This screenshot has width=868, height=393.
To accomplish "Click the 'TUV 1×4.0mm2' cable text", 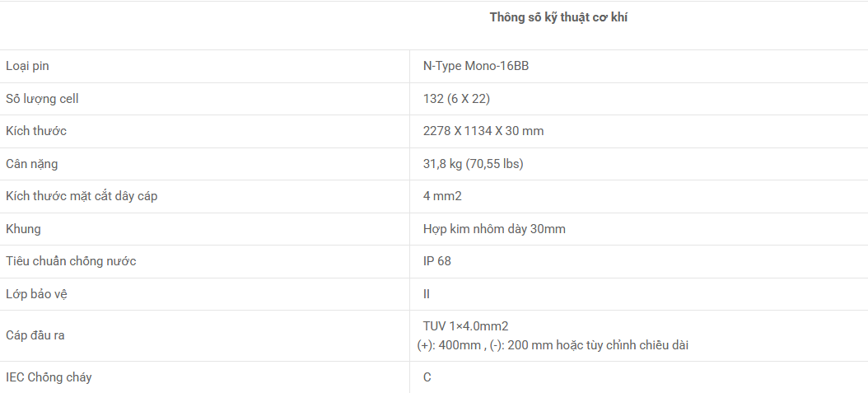I will pyautogui.click(x=465, y=326).
